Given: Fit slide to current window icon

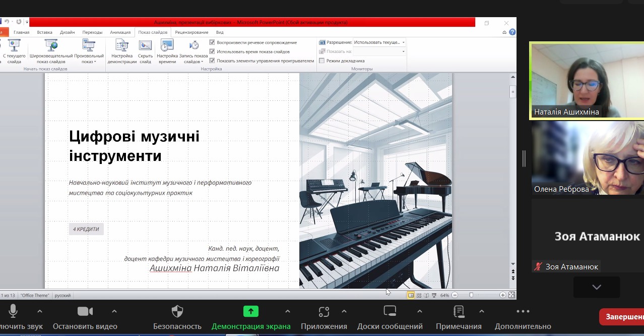Looking at the screenshot, I should coord(511,295).
